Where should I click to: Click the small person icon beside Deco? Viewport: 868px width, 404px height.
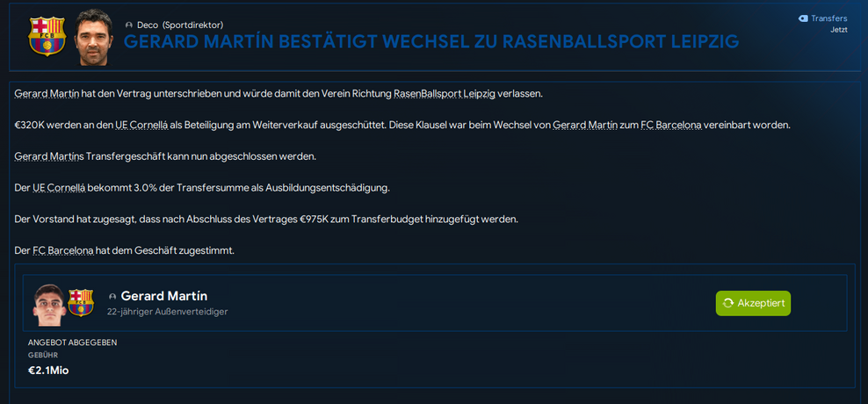129,25
